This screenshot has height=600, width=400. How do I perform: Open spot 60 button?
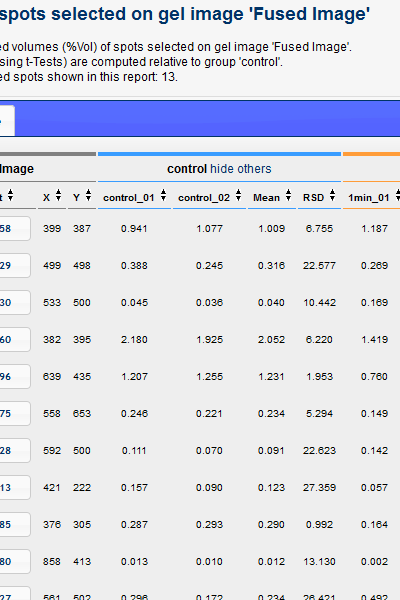15,339
